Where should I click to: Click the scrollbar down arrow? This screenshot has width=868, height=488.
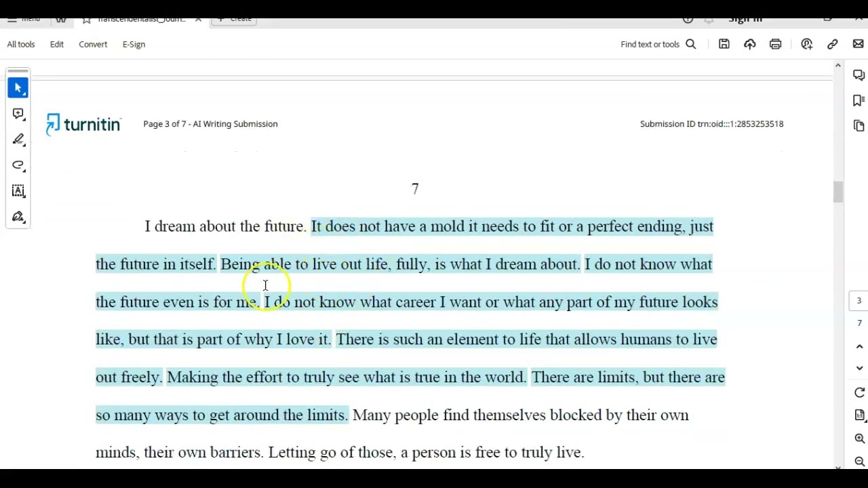(x=838, y=467)
